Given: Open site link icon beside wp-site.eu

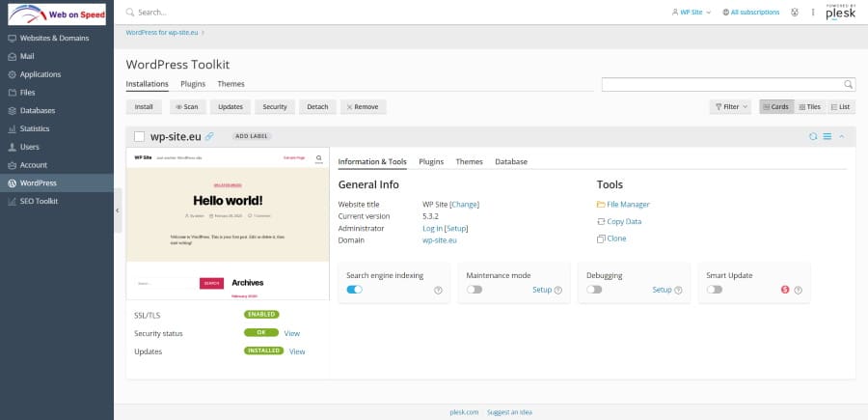Looking at the screenshot, I should click(x=209, y=136).
